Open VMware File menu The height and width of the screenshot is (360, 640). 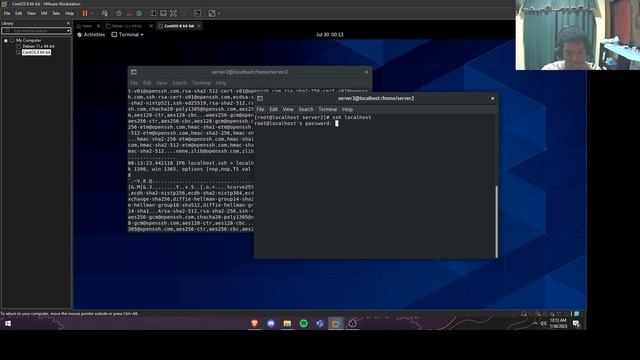7,13
